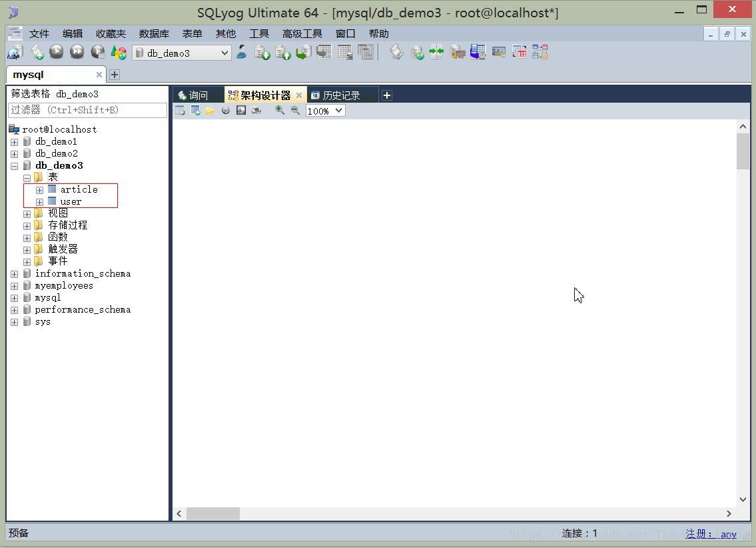Click the add table icon in designer toolbar
Image resolution: width=756 pixels, height=548 pixels.
tap(195, 111)
